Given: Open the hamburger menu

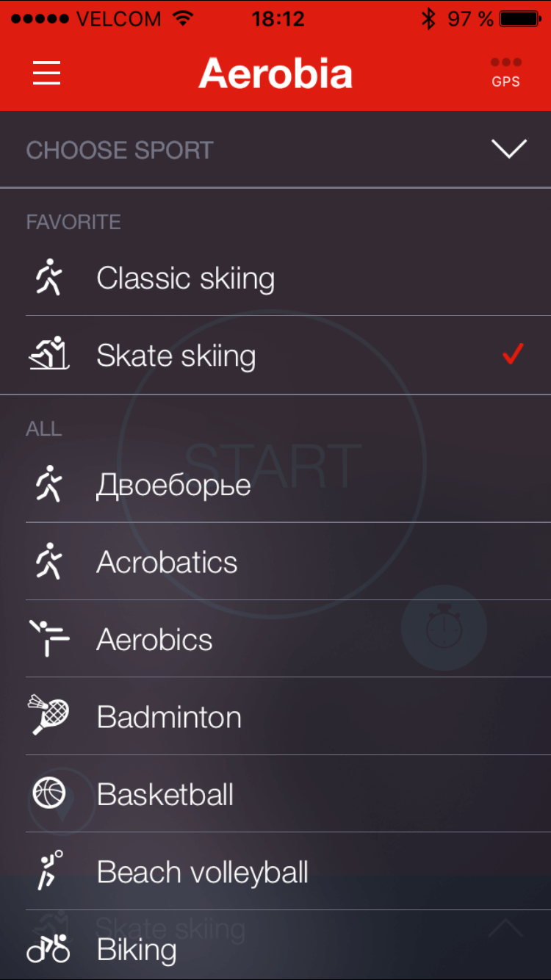Looking at the screenshot, I should pos(47,73).
